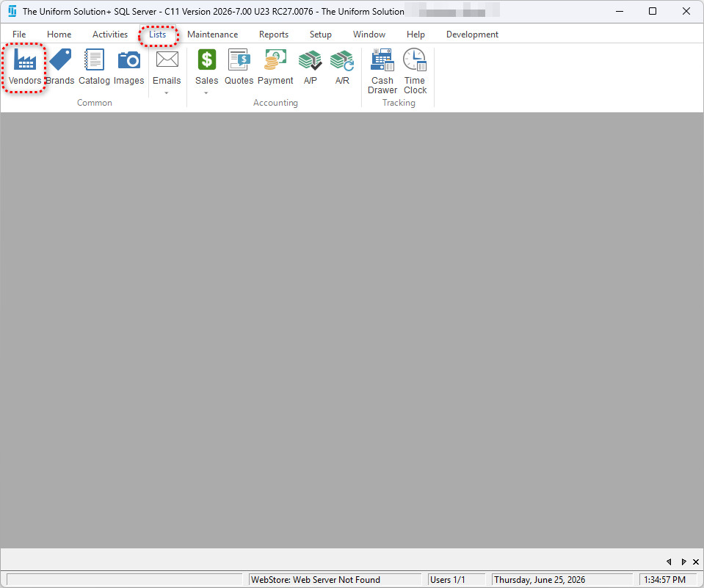
Task: Click the application logo in title bar
Action: [12, 11]
